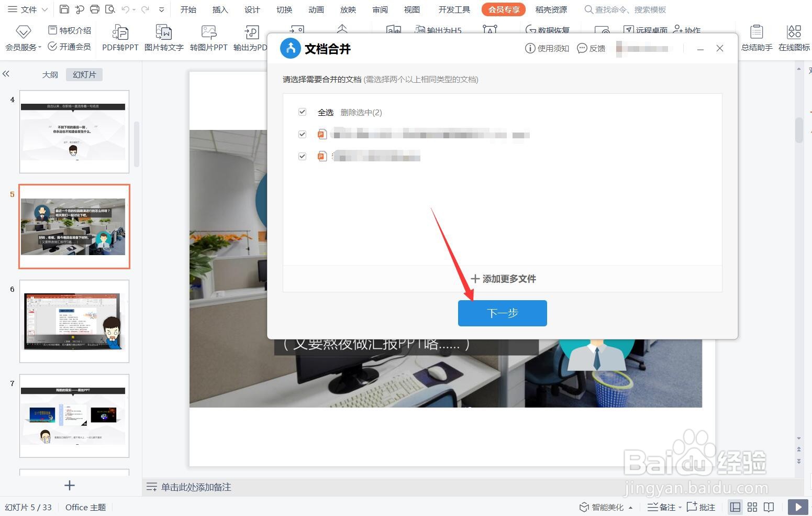Open the 切换 ribbon tab
Screen dimensions: 812x516
pos(284,9)
